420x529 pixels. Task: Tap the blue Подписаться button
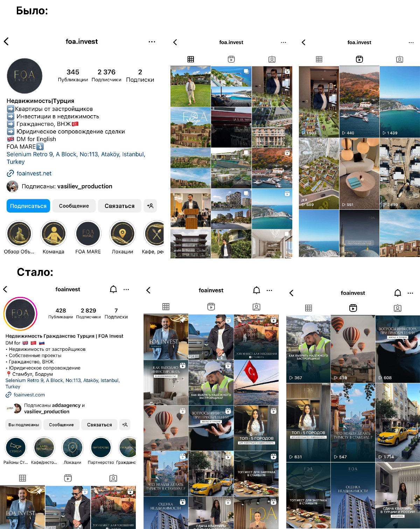[x=28, y=206]
